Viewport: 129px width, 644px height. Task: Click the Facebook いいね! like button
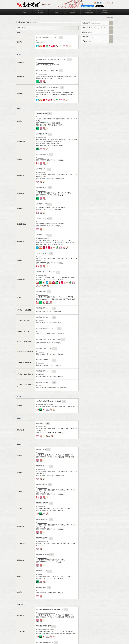point(87,6)
